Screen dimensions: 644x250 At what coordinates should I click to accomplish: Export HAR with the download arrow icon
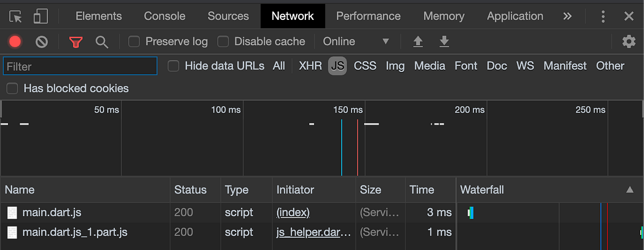[x=444, y=41]
